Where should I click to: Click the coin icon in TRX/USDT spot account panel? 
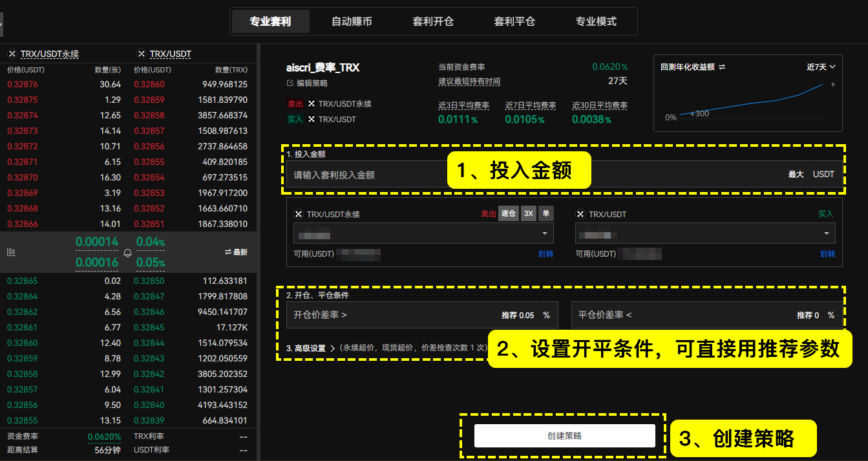[x=580, y=214]
